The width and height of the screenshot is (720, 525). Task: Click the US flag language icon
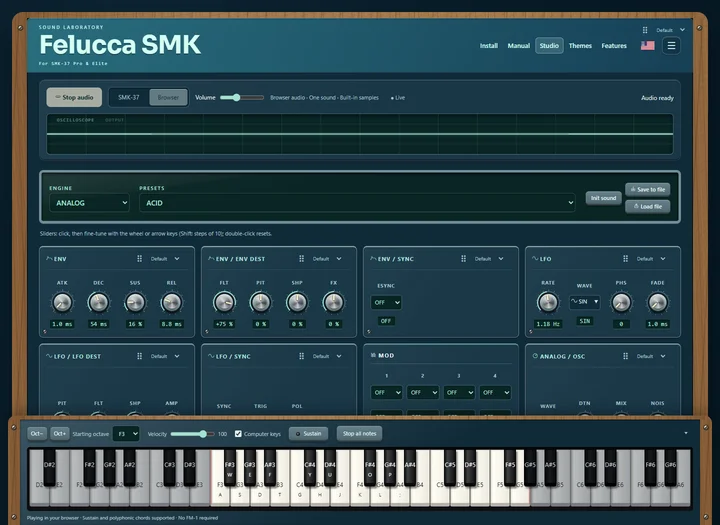tap(647, 45)
